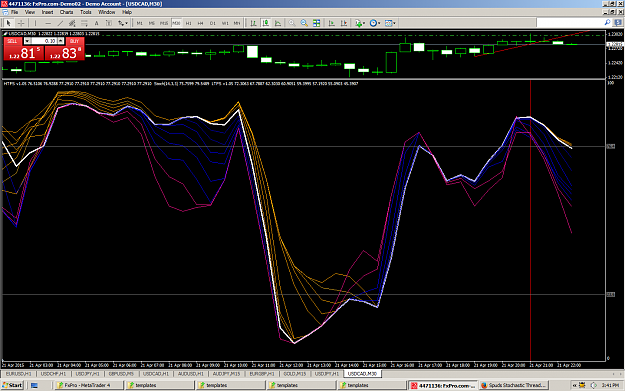
Task: Switch chart to MN timeframe
Action: 237,23
